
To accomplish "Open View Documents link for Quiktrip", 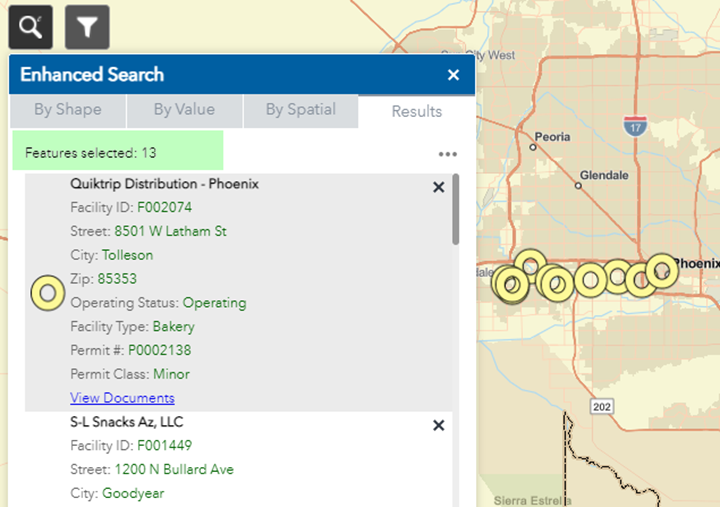I will 122,398.
